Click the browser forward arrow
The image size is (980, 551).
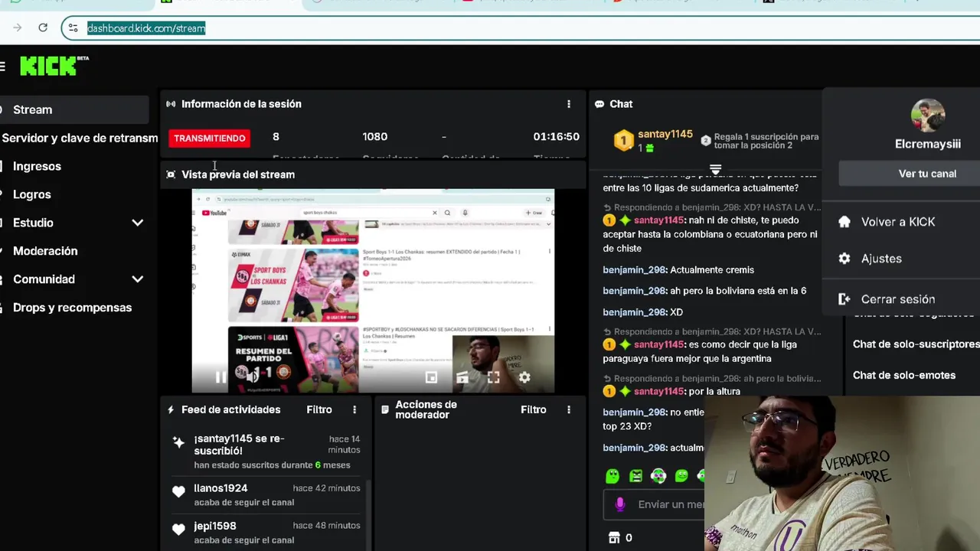tap(18, 28)
